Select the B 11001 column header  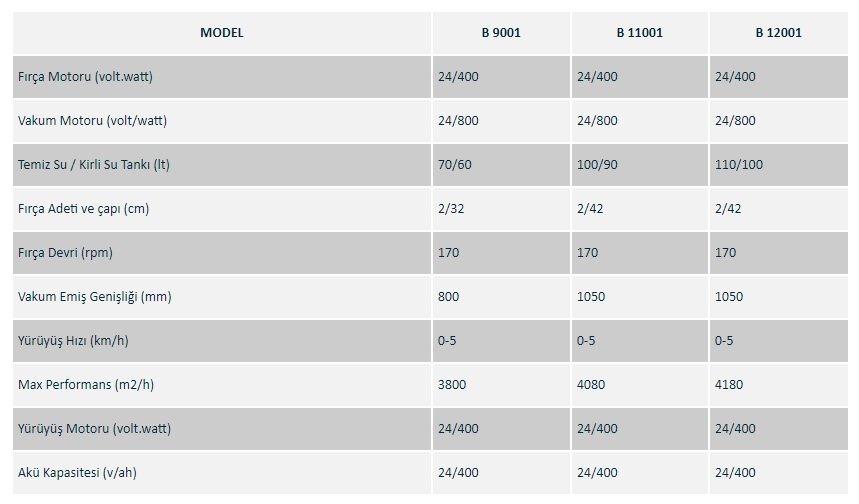(x=639, y=33)
